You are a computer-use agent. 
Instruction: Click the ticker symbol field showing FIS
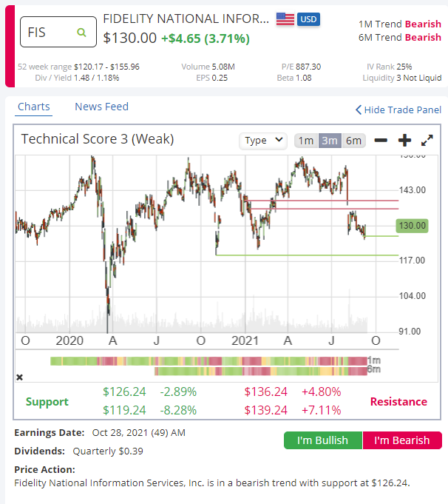tap(58, 32)
